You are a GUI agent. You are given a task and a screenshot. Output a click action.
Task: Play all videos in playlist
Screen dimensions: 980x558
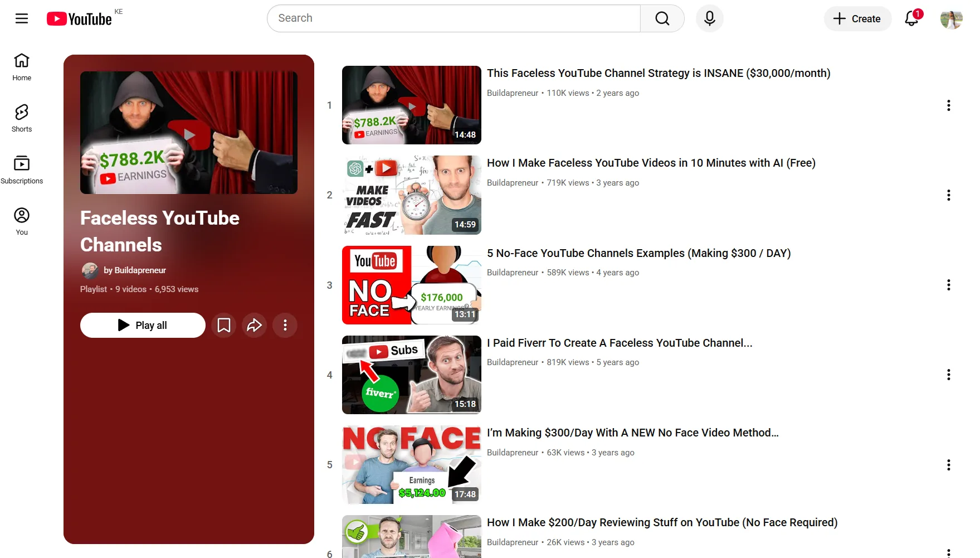tap(143, 325)
